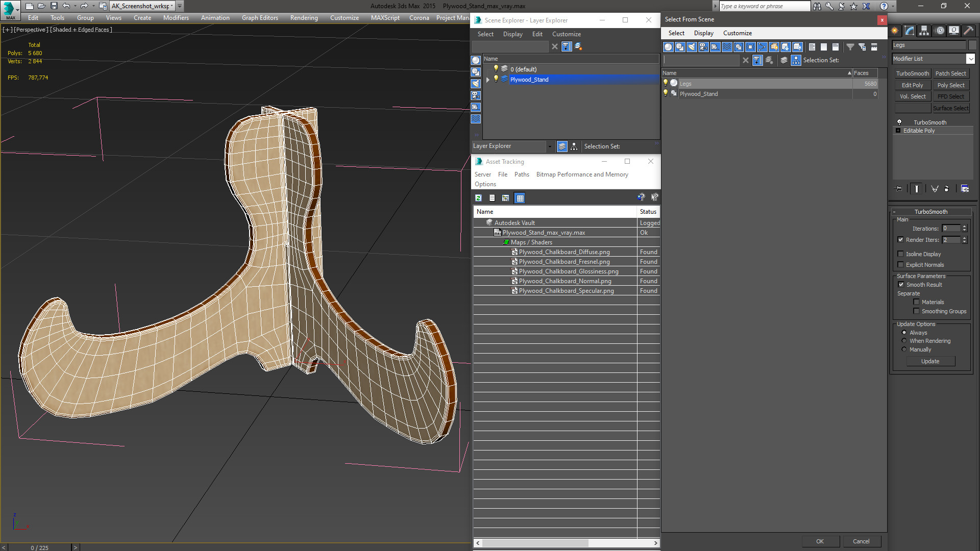The height and width of the screenshot is (551, 980).
Task: Select When Rendering update option
Action: point(904,341)
